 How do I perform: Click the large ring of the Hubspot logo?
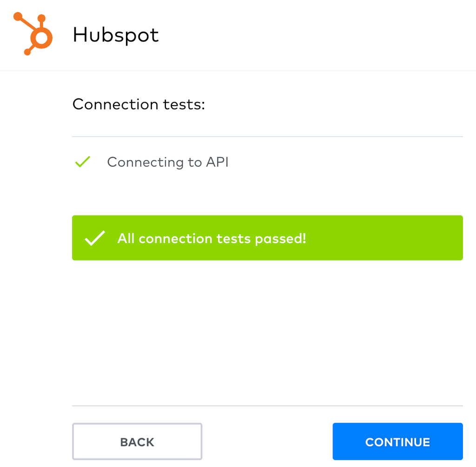pos(41,38)
